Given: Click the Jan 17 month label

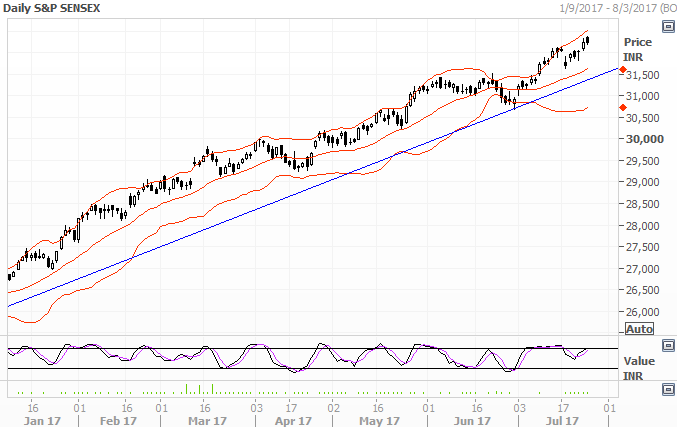Looking at the screenshot, I should [42, 421].
